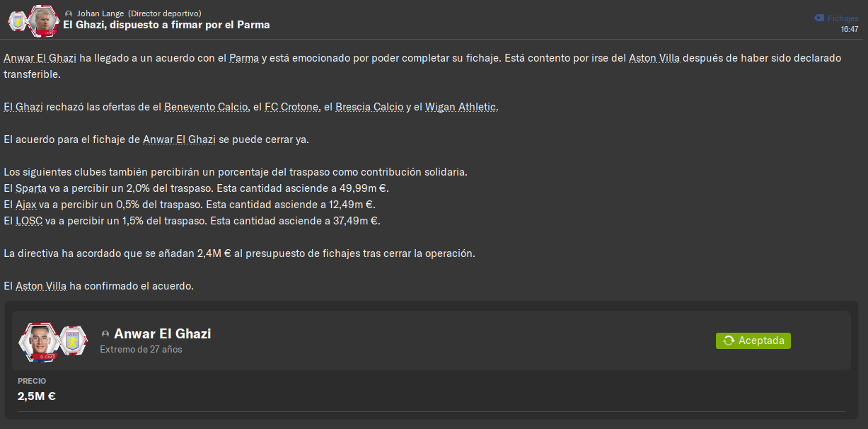Open Wigan Athletic club link

click(461, 107)
